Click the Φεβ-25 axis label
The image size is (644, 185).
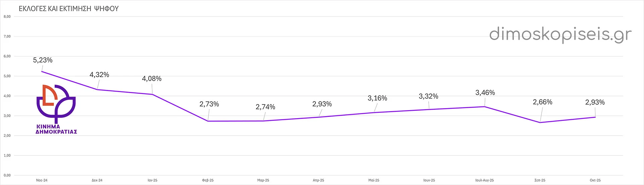click(x=208, y=180)
